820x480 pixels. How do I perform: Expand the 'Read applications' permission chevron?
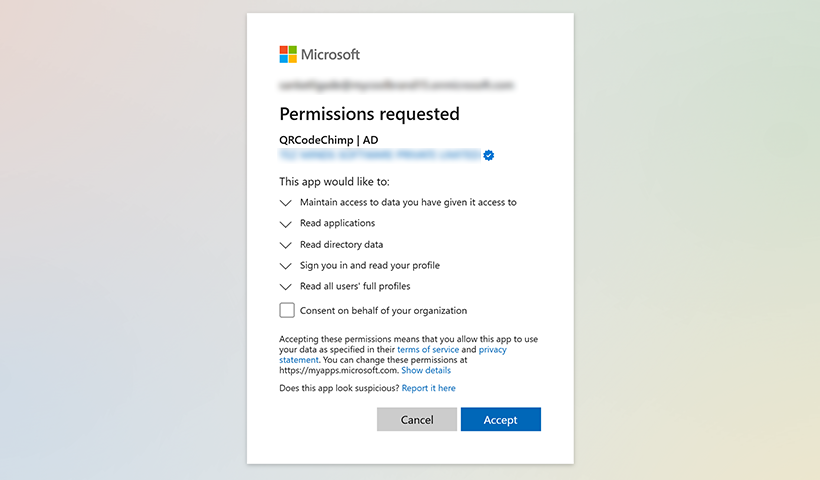[x=286, y=224]
